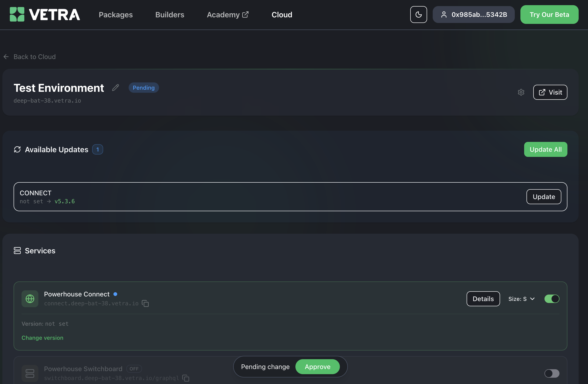588x384 pixels.
Task: Open wallet account 0x985ab...5342B
Action: [x=473, y=15]
